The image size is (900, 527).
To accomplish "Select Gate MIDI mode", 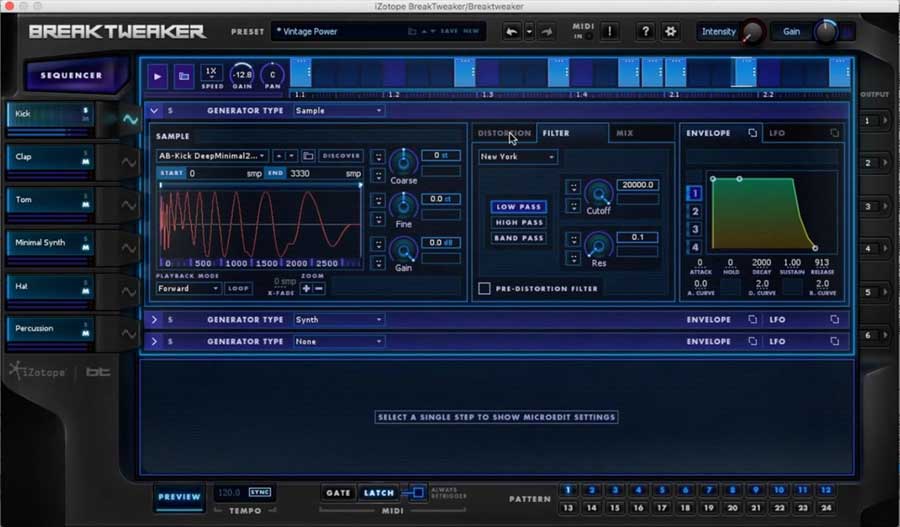I will click(x=338, y=493).
